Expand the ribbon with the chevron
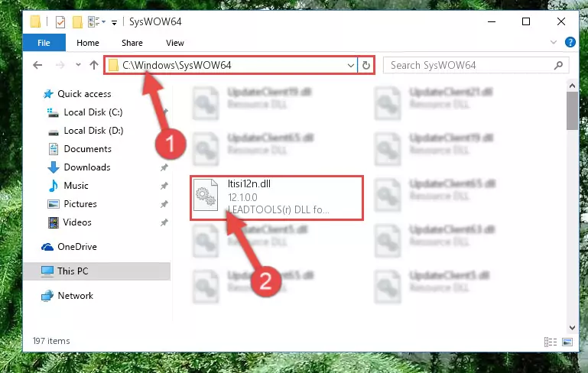This screenshot has height=373, width=588. [553, 42]
